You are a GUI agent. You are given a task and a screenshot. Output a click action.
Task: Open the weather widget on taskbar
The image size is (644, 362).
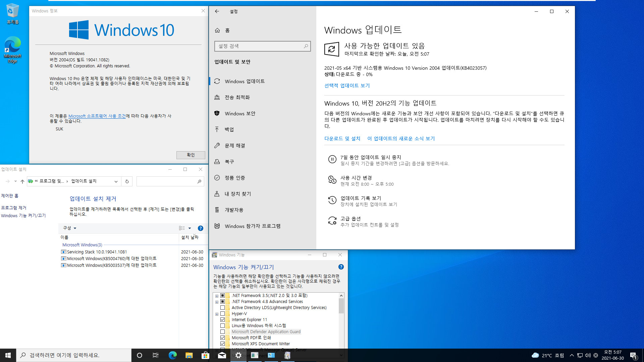(x=548, y=355)
